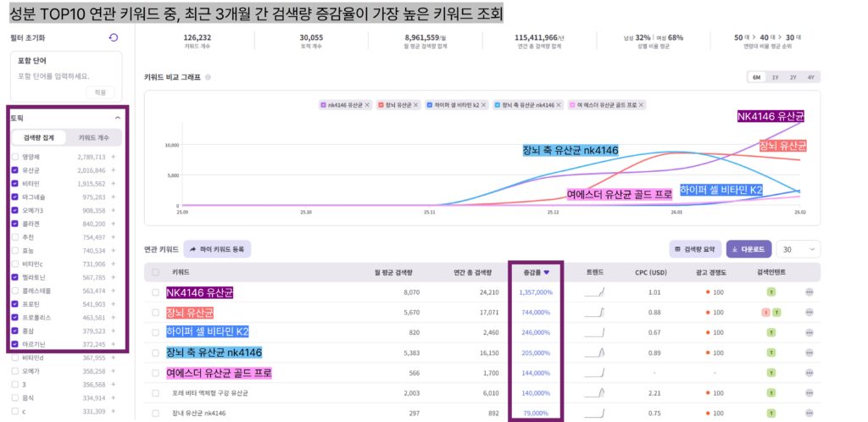Image resolution: width=868 pixels, height=422 pixels.
Task: Select the 1Y graph period tab
Action: tap(775, 77)
